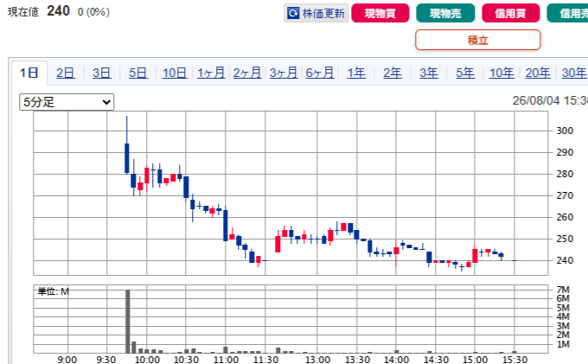Click the 単位: M volume unit label

tap(54, 291)
